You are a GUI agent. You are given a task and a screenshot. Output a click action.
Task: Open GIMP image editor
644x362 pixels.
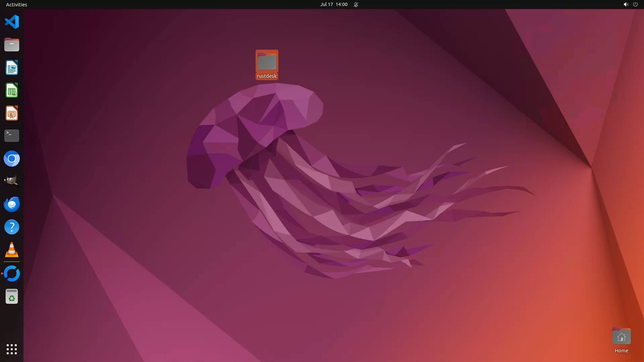click(12, 181)
